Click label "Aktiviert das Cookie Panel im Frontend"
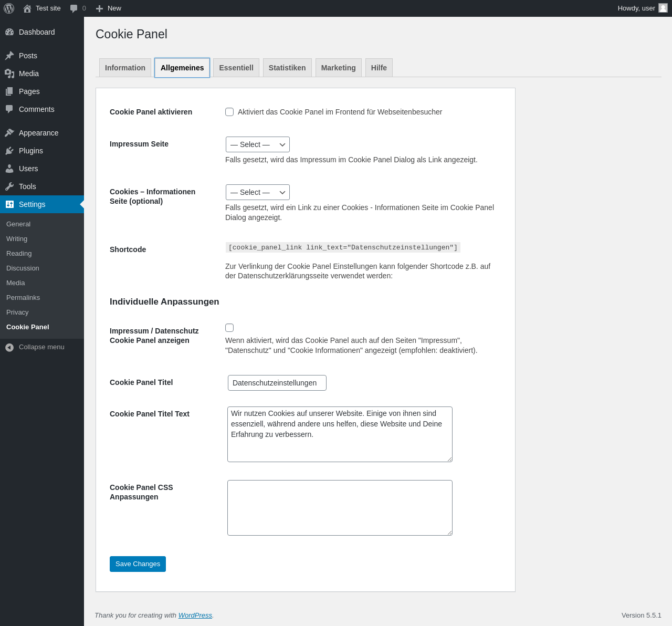Image resolution: width=672 pixels, height=626 pixels. pyautogui.click(x=340, y=112)
